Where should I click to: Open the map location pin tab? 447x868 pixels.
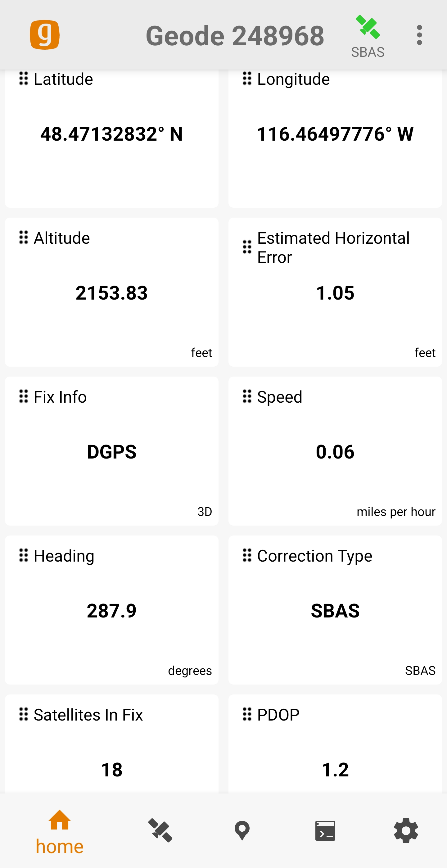click(x=242, y=830)
